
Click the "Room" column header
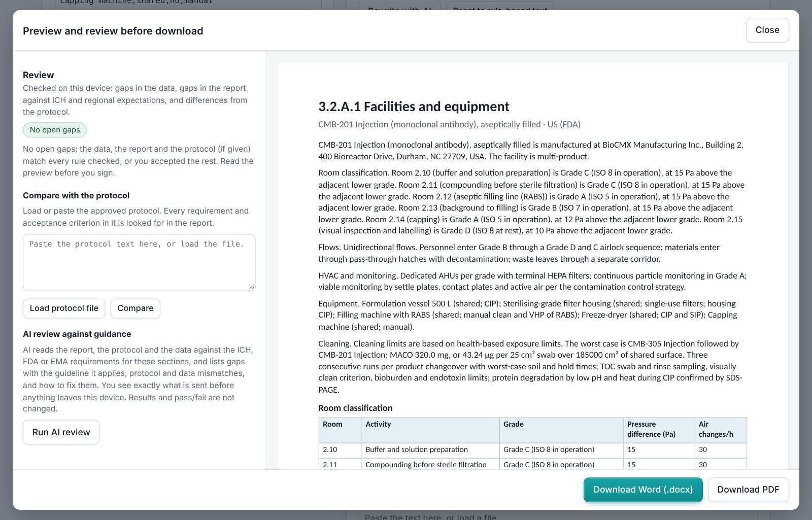pyautogui.click(x=340, y=430)
